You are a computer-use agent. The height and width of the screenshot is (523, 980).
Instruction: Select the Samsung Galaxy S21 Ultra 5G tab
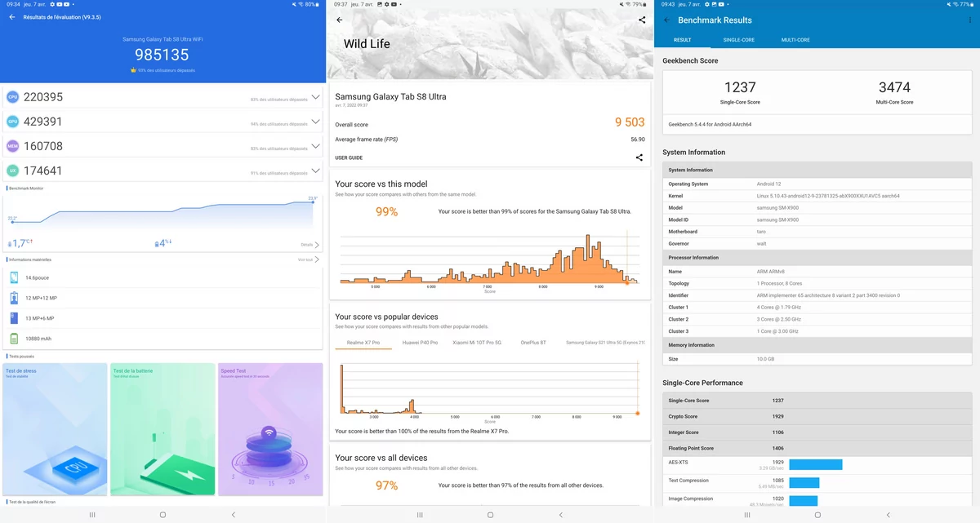605,343
